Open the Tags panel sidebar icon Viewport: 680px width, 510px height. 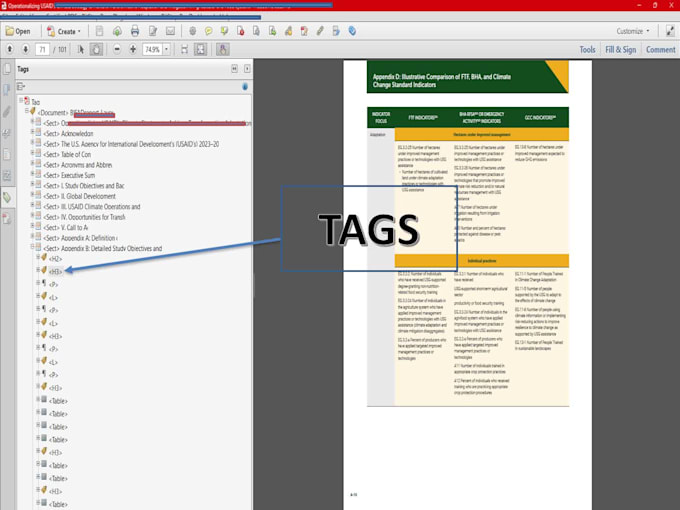[x=7, y=197]
